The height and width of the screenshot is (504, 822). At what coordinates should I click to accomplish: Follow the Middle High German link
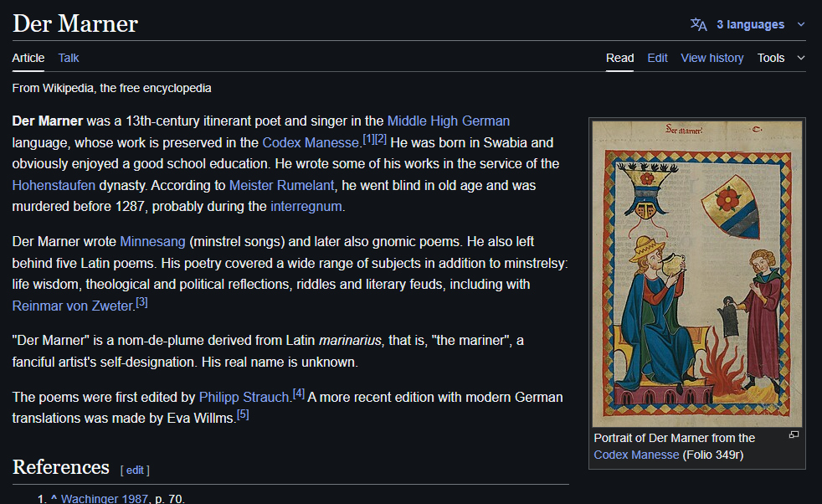click(x=448, y=121)
